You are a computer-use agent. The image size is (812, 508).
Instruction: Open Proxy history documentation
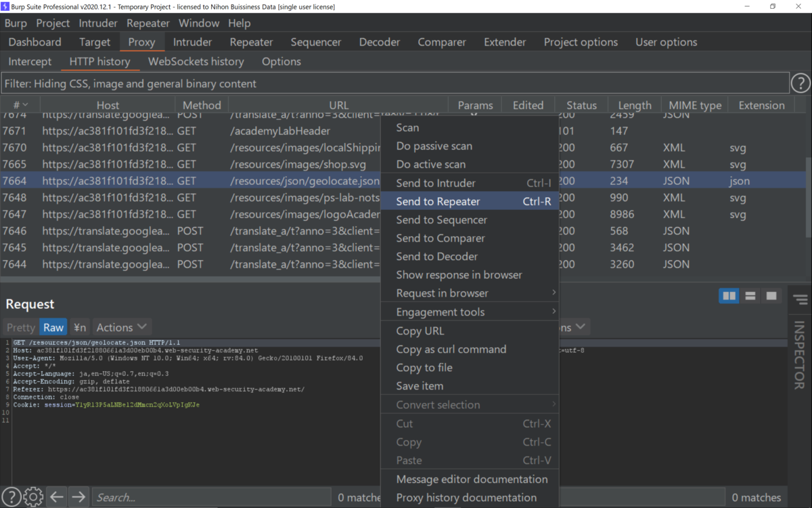[x=470, y=497]
